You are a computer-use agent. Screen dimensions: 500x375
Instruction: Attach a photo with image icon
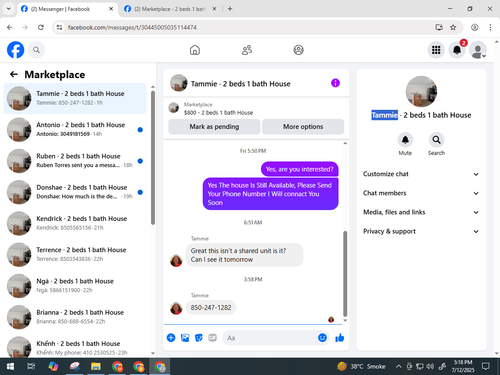coord(185,338)
